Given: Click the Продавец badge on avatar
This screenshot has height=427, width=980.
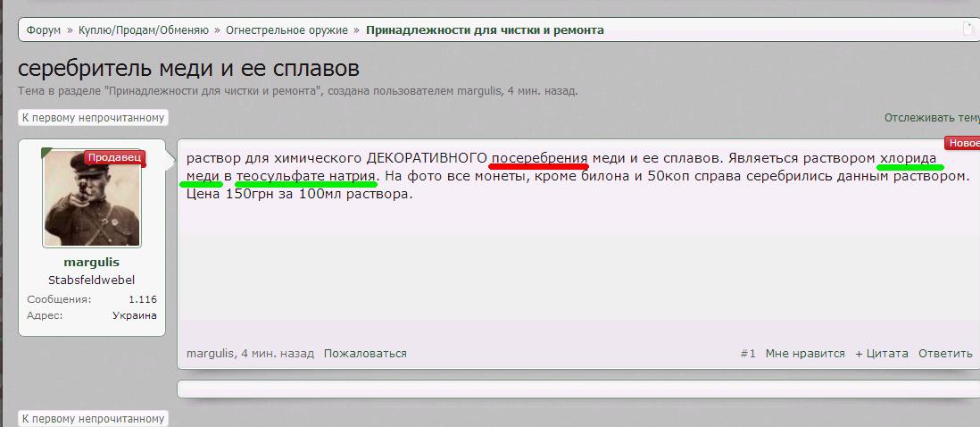Looking at the screenshot, I should click(x=115, y=157).
